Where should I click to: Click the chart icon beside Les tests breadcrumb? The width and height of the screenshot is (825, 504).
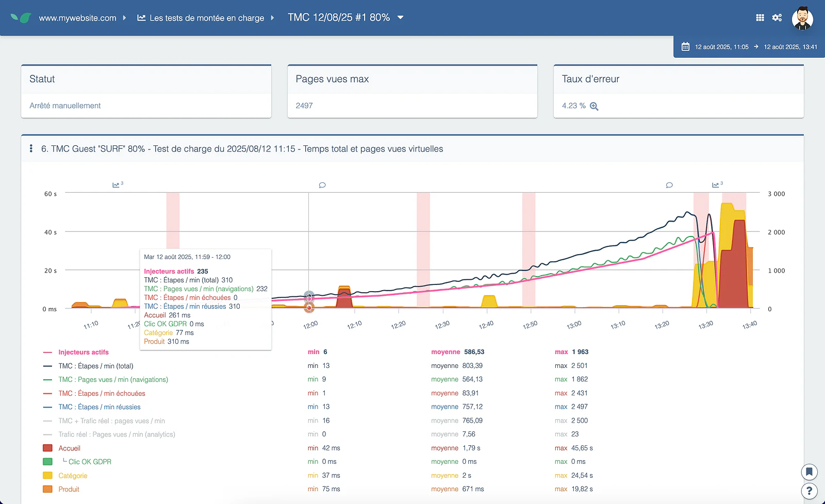[x=141, y=18]
